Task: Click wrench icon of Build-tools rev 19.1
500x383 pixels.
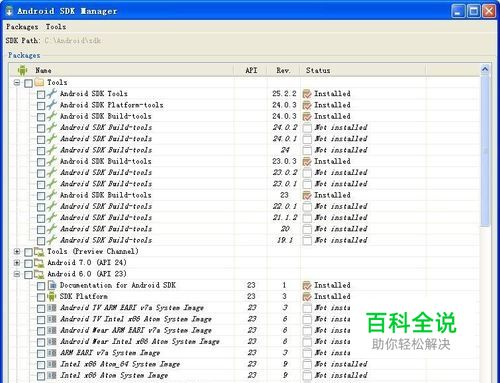Action: [x=52, y=240]
